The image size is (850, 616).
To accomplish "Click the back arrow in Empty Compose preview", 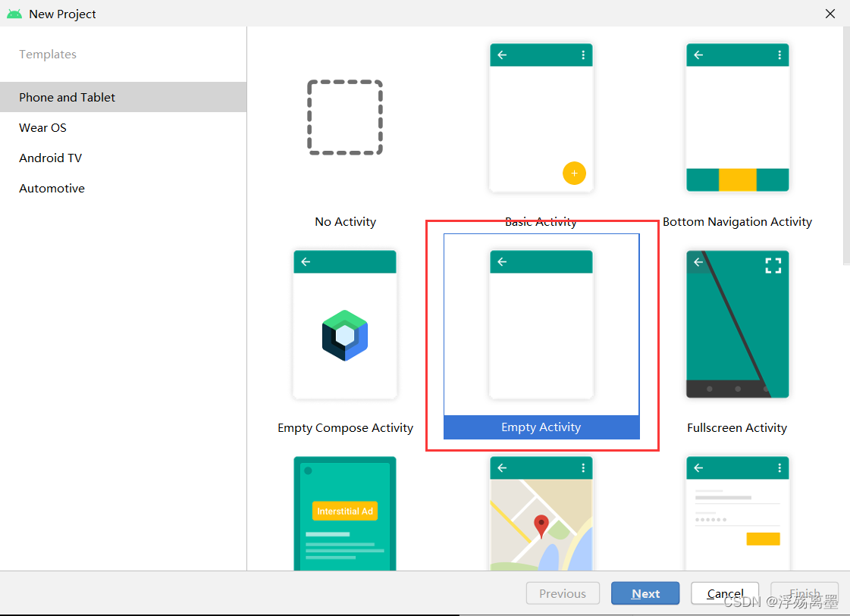I will point(306,261).
